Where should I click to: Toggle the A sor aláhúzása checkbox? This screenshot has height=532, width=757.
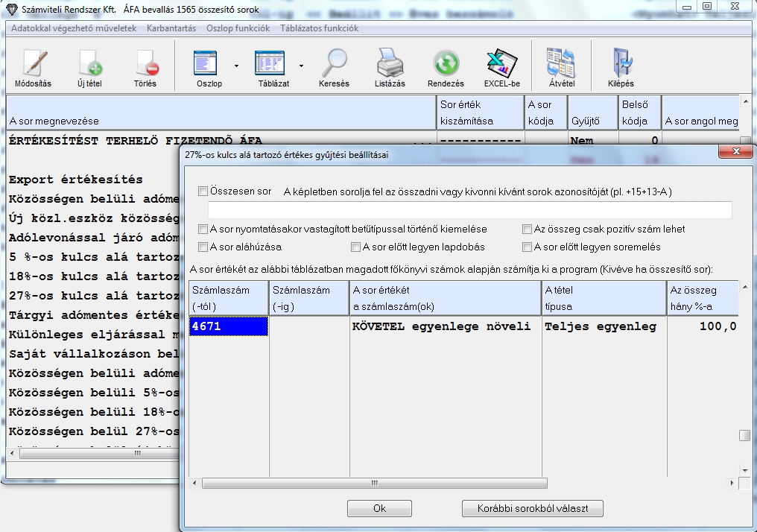click(x=203, y=247)
